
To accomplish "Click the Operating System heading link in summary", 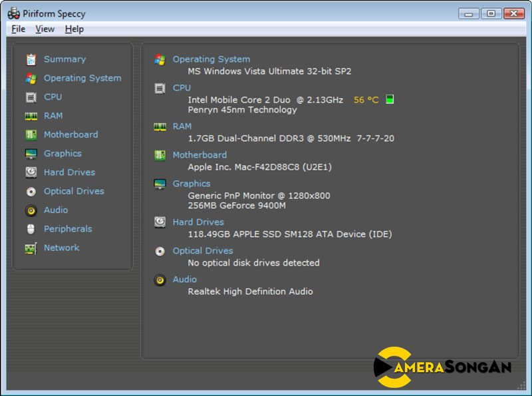I will [x=211, y=59].
